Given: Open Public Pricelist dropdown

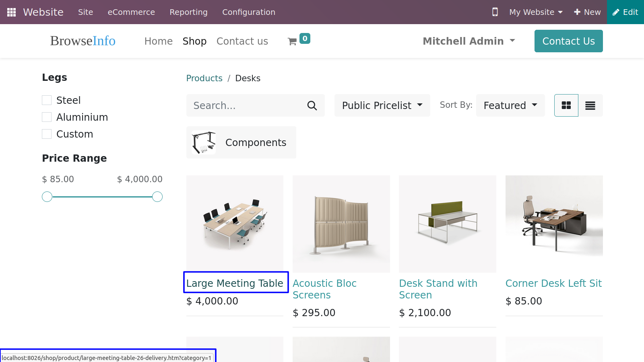Looking at the screenshot, I should [382, 105].
